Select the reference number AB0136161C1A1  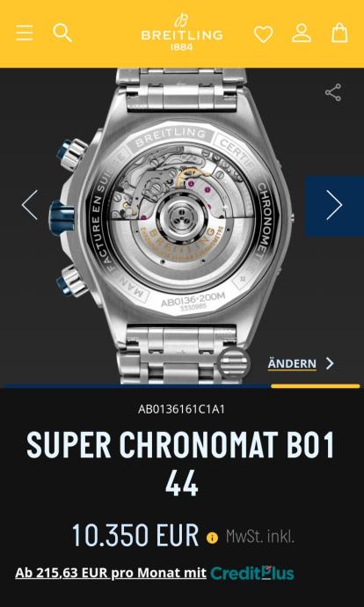point(181,410)
